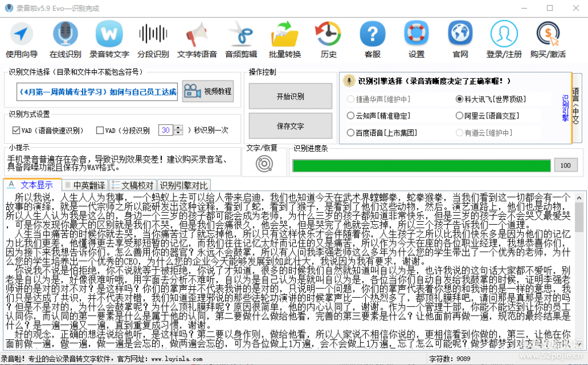
Task: Click the 开始识别 button
Action: point(290,96)
